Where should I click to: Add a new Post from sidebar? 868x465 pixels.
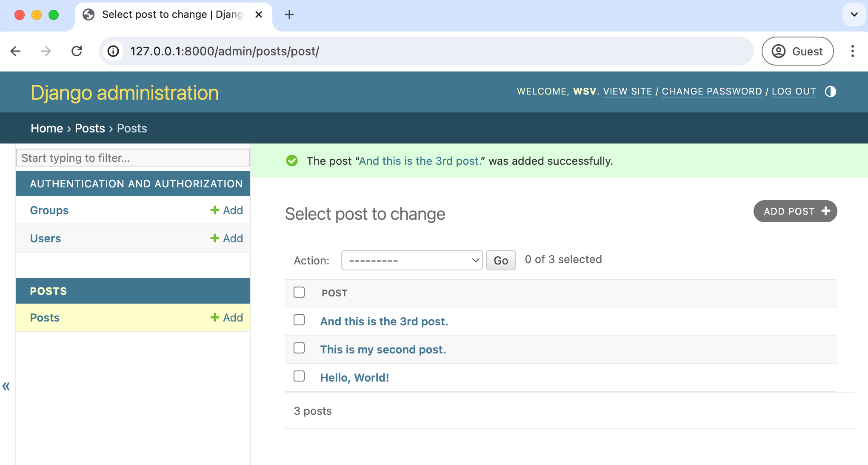pyautogui.click(x=227, y=318)
